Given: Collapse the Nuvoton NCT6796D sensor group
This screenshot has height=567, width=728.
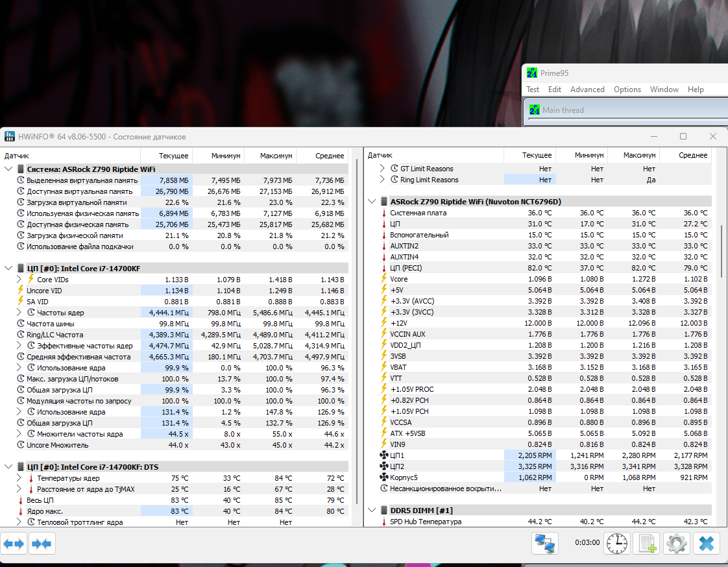Looking at the screenshot, I should point(372,202).
